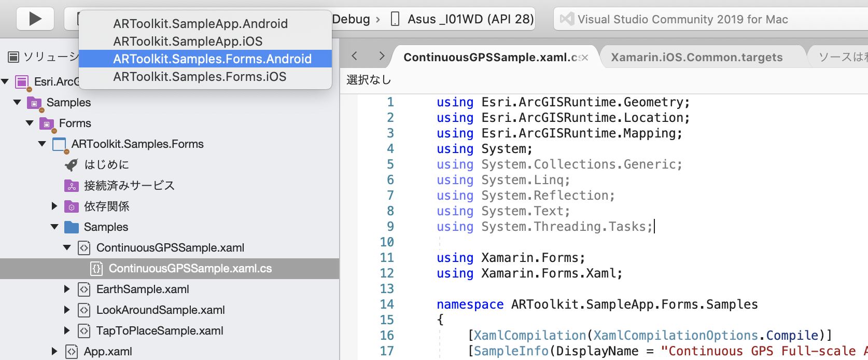This screenshot has height=360, width=868.
Task: Click the ContinuousGPSSample.xaml file icon
Action: coord(84,248)
